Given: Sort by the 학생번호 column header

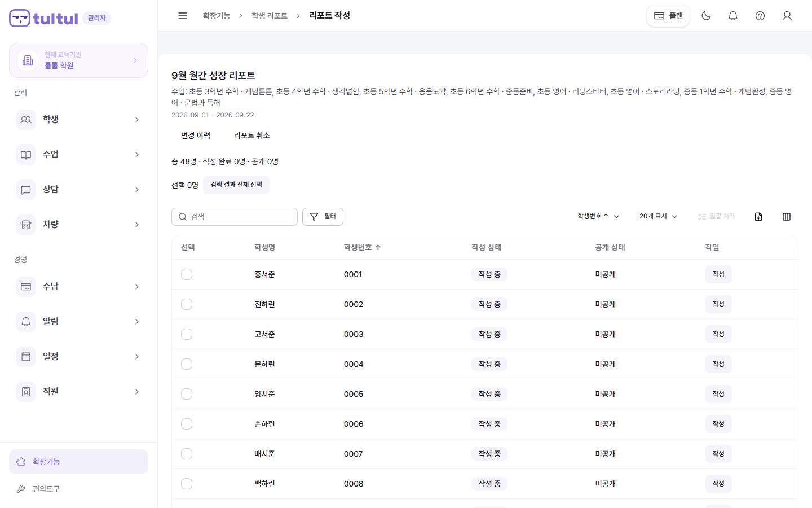Looking at the screenshot, I should (x=363, y=247).
